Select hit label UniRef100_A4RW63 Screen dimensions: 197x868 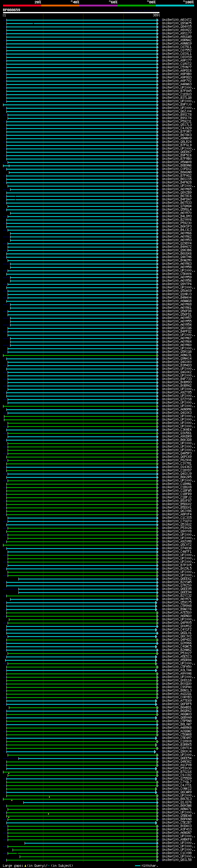pyautogui.click(x=177, y=84)
